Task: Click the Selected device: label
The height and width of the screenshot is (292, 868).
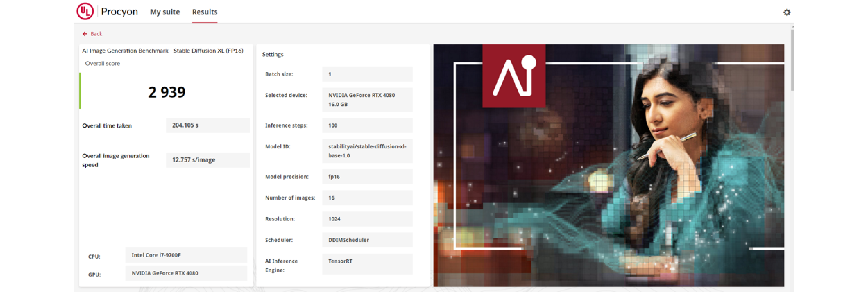Action: click(286, 95)
